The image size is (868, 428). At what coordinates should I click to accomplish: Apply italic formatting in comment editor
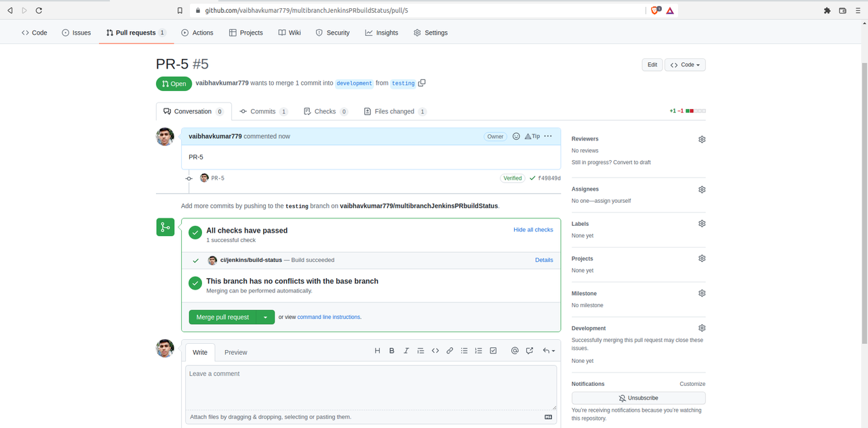(x=406, y=351)
